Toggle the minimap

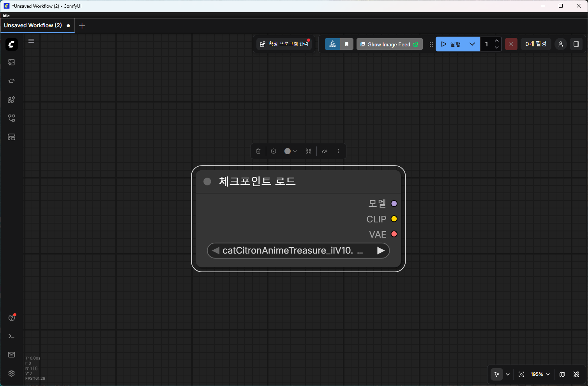[x=562, y=374]
